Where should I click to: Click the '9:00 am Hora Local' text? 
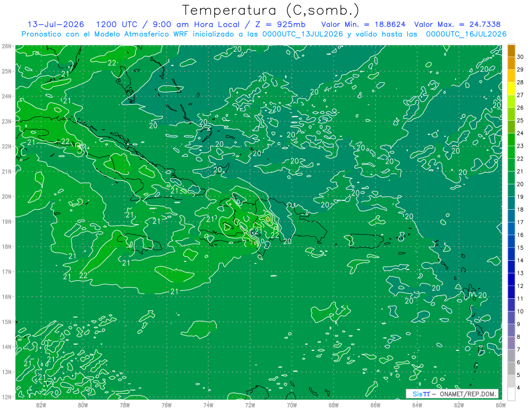click(197, 24)
